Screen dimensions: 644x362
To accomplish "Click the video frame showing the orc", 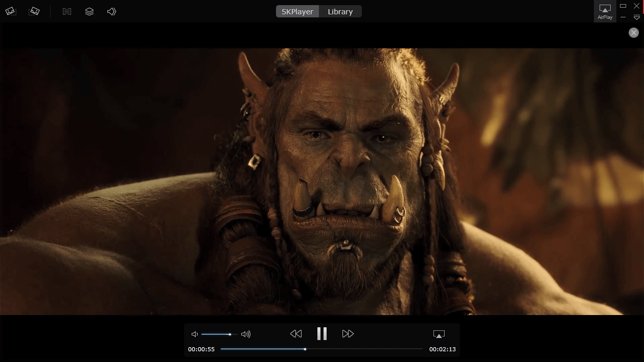I will coord(322,181).
